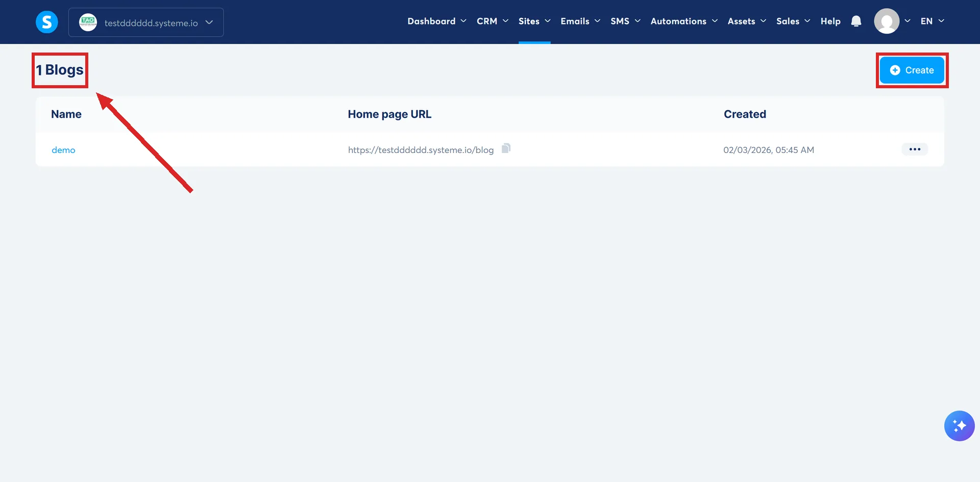The image size is (980, 482).
Task: Create a new blog
Action: click(912, 70)
